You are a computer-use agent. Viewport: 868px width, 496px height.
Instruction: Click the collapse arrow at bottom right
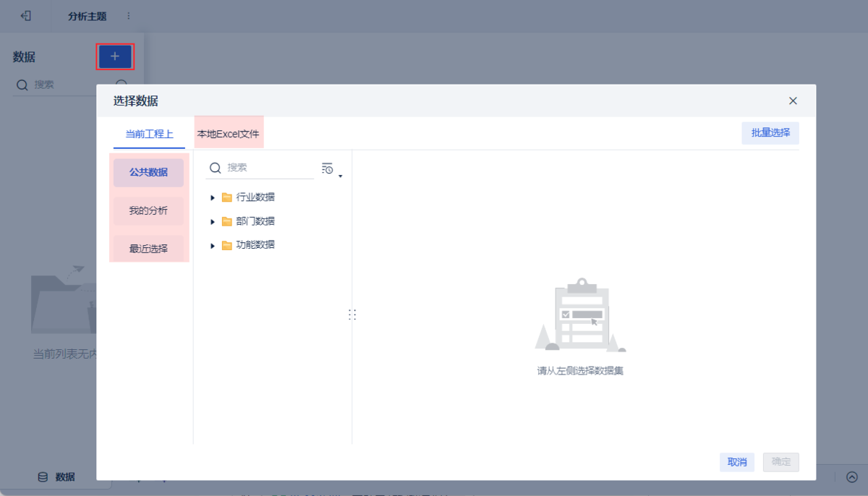(x=851, y=477)
